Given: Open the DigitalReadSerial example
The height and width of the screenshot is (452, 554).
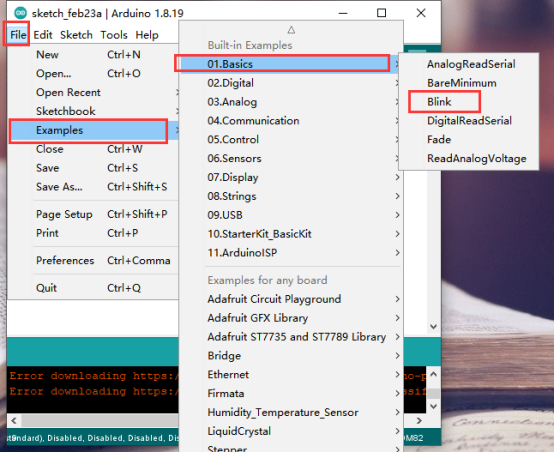Looking at the screenshot, I should coord(468,121).
